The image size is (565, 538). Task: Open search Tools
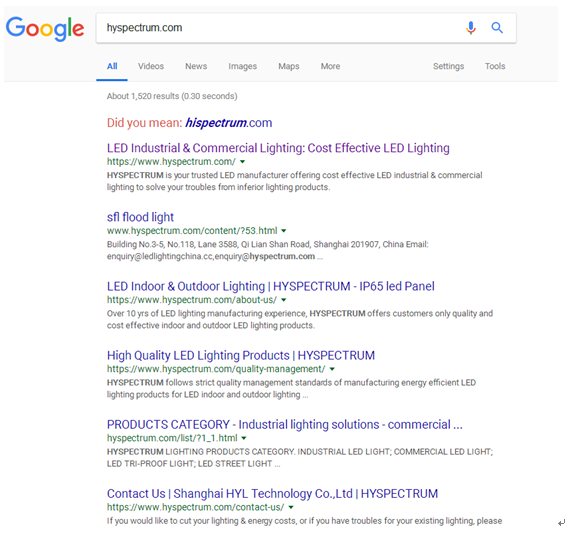(495, 66)
